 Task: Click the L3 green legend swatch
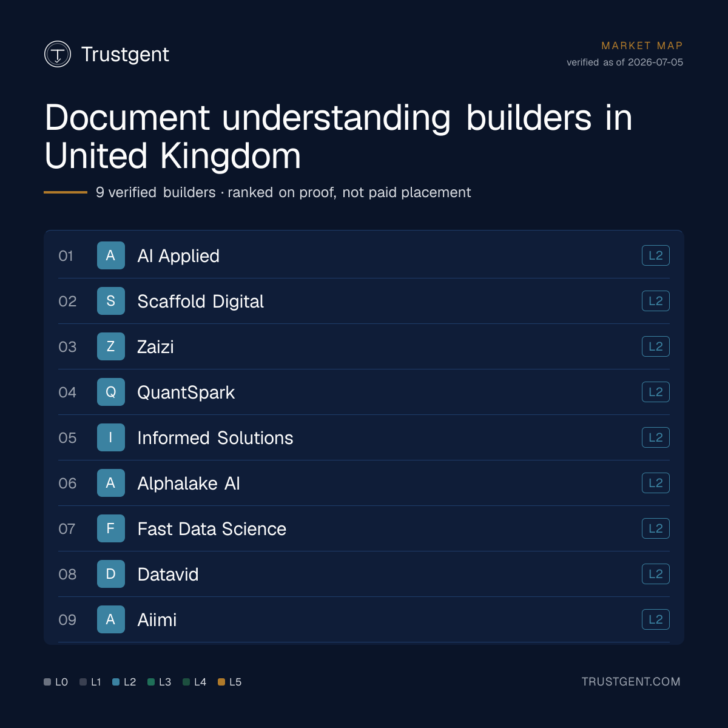tap(151, 682)
